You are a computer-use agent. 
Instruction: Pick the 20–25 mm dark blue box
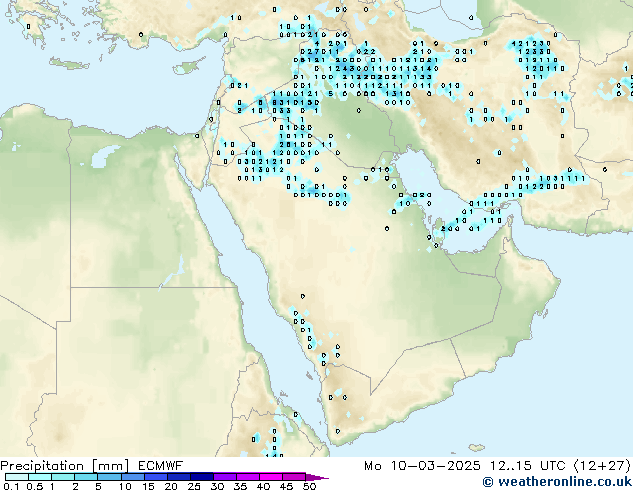pos(178,477)
